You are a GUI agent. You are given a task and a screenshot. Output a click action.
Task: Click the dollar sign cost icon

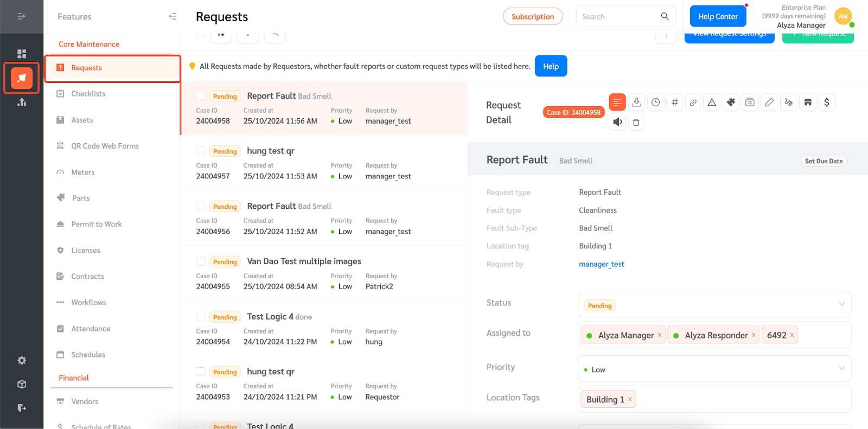click(x=826, y=102)
